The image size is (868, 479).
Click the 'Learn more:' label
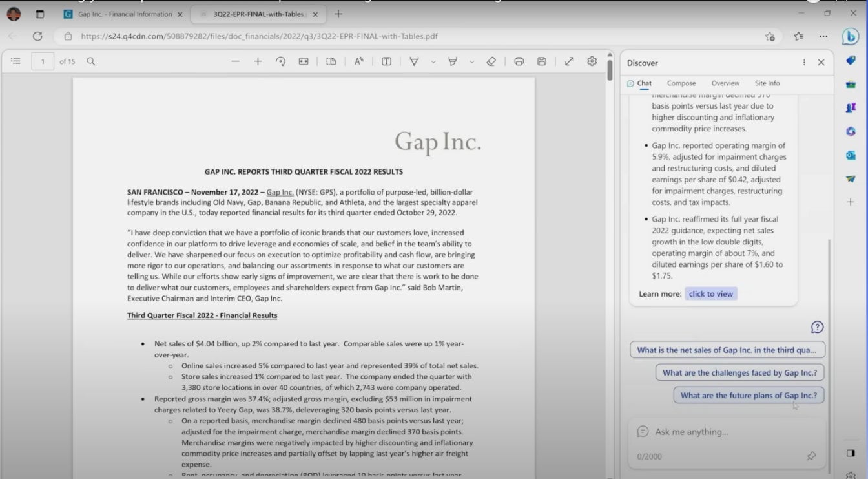click(x=660, y=294)
